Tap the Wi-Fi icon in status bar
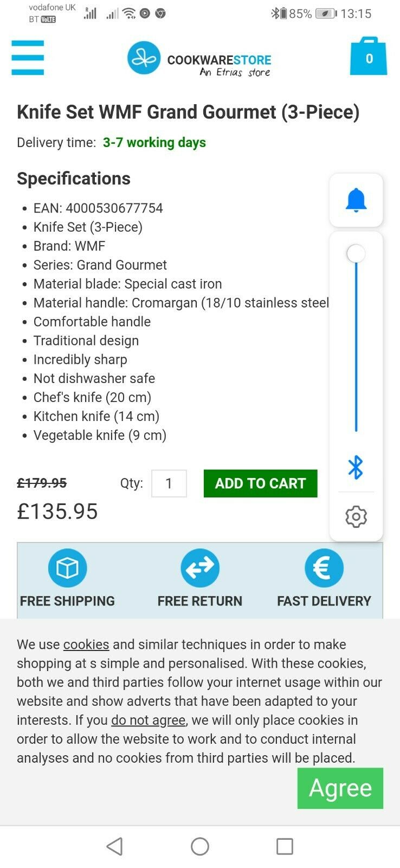Viewport: 400px width, 868px height. 128,13
